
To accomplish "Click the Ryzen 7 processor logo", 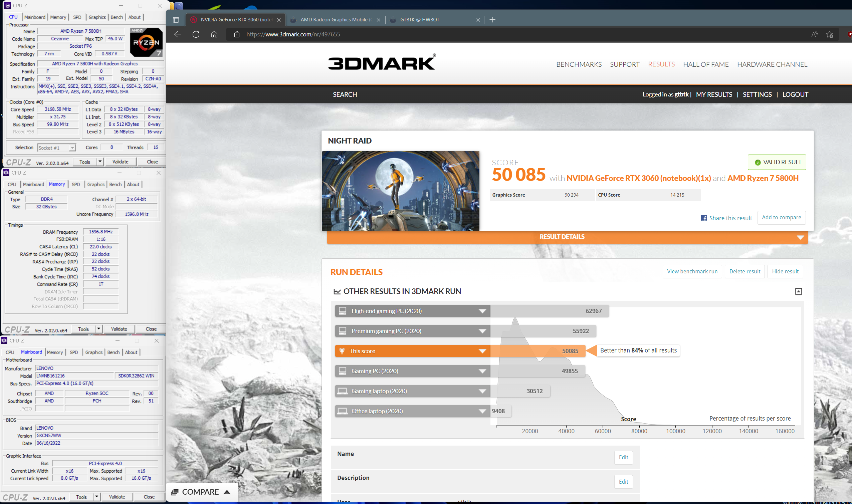I will 147,42.
